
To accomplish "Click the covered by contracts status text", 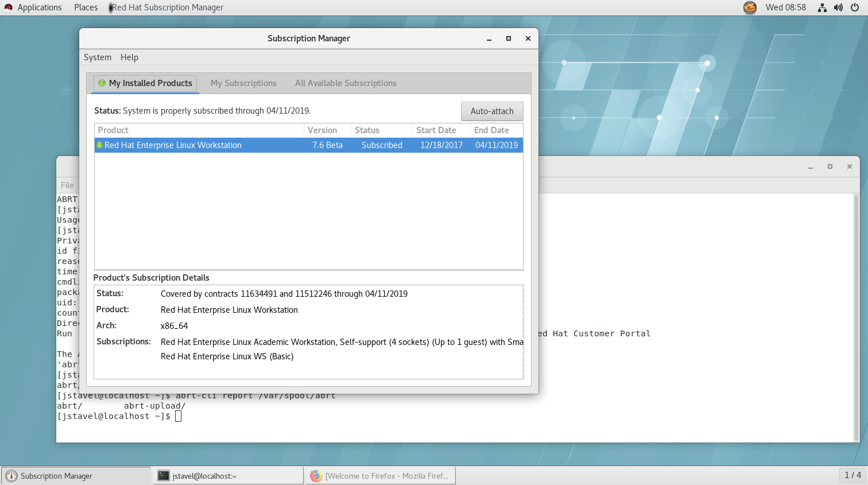I will pyautogui.click(x=284, y=294).
